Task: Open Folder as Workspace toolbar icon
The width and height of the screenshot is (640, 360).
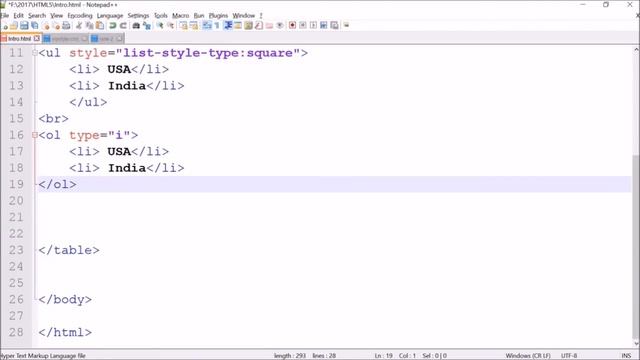Action: tap(269, 25)
